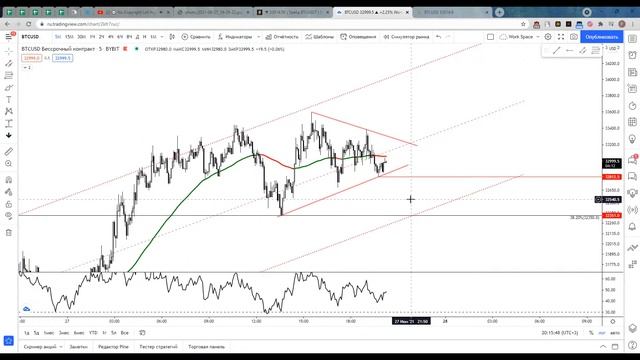Pick the horizontal ray in favorites bar
This screenshot has height=360, width=640.
click(569, 51)
